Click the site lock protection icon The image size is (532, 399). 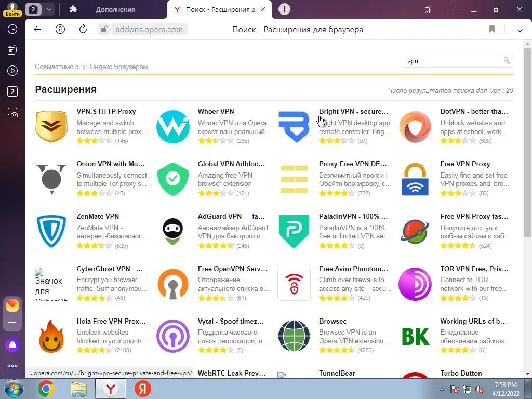coord(104,30)
